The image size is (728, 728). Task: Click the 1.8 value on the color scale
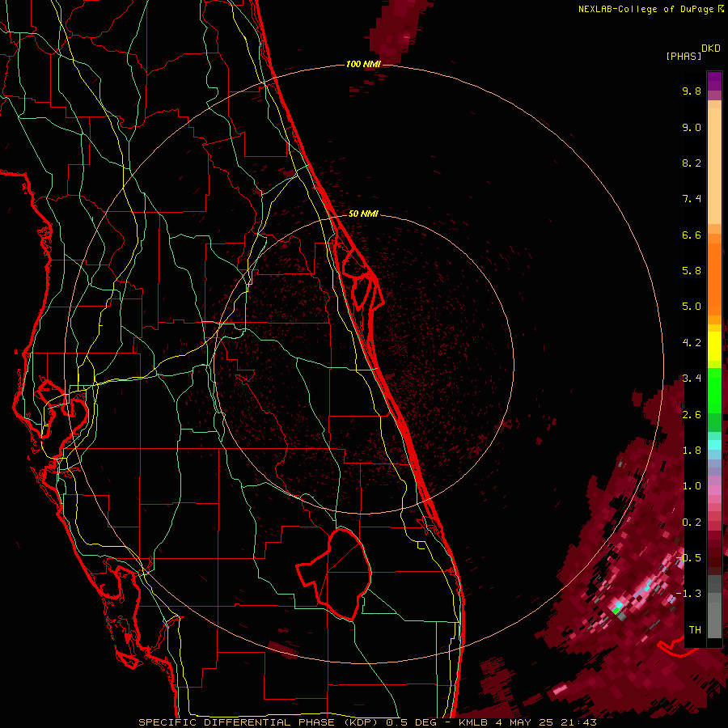click(692, 451)
